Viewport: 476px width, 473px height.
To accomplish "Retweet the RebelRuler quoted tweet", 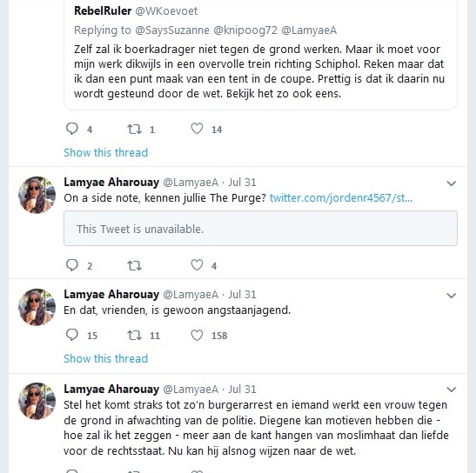I will click(134, 129).
